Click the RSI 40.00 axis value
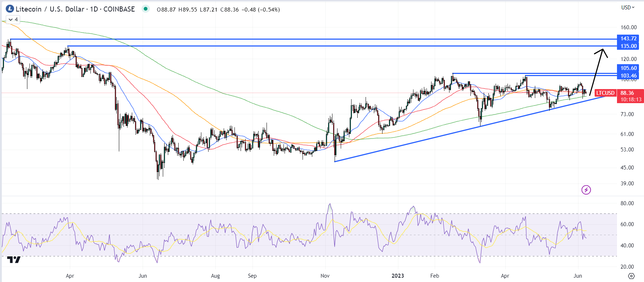This screenshot has height=282, width=644. coord(627,246)
